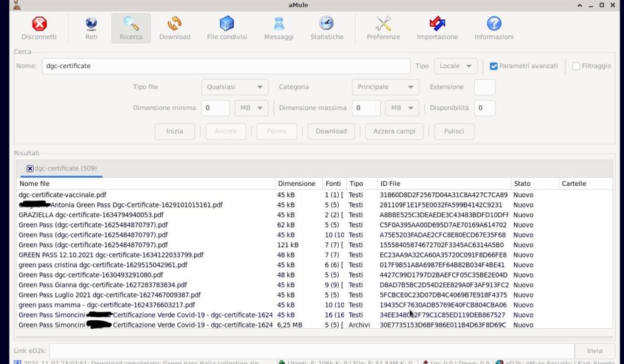Open the Download transfers icon
The width and height of the screenshot is (624, 364).
click(x=174, y=28)
